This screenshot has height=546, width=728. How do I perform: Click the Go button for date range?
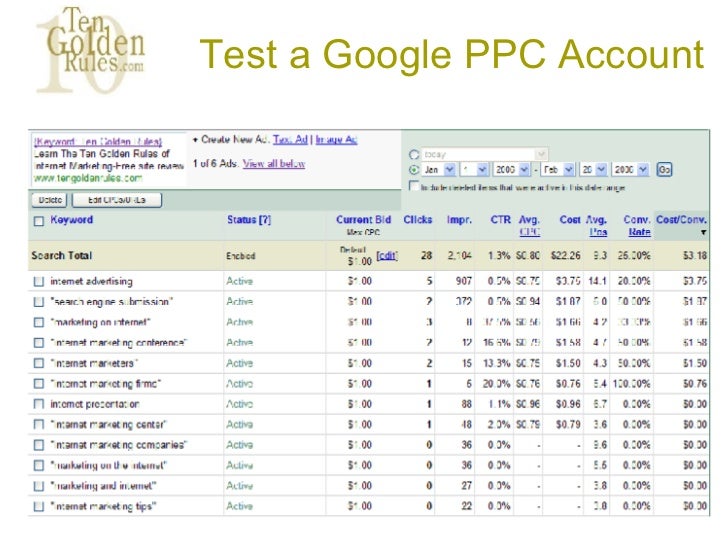(x=664, y=169)
